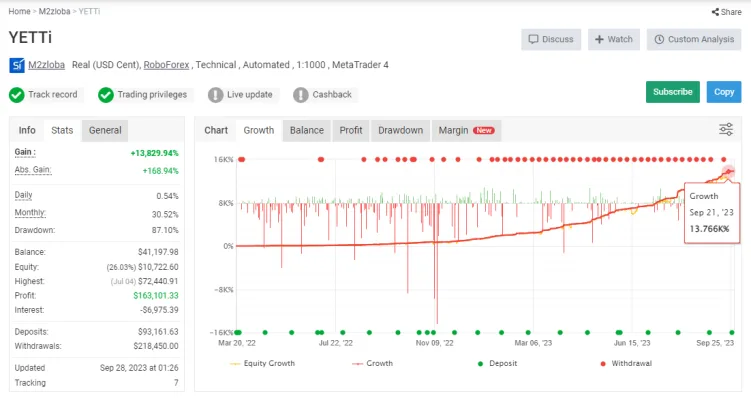The width and height of the screenshot is (751, 400).
Task: Click the blue Copy button
Action: [x=724, y=92]
